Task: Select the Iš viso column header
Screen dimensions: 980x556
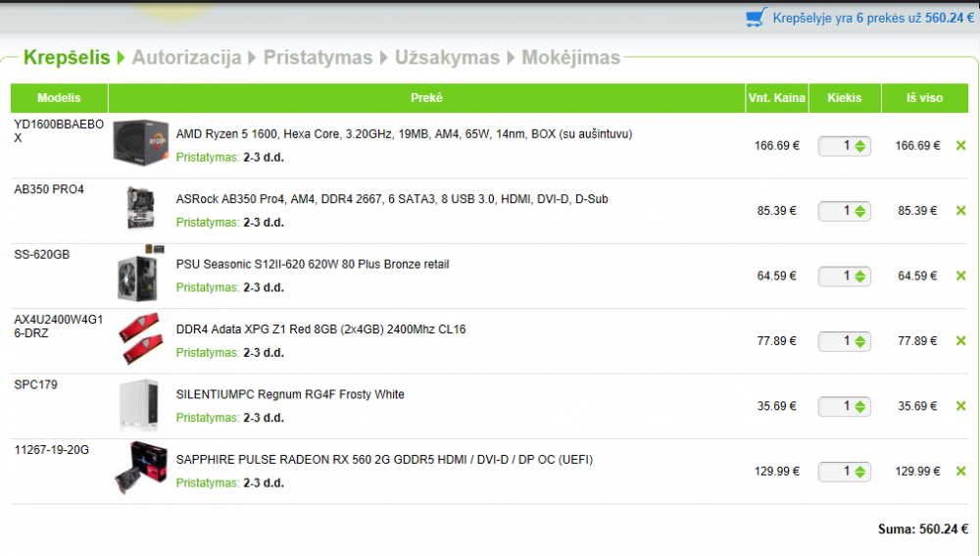Action: [925, 97]
